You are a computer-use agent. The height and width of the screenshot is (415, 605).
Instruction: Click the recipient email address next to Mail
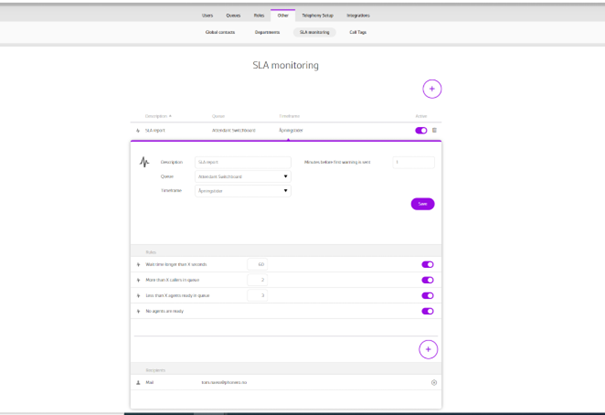(224, 383)
